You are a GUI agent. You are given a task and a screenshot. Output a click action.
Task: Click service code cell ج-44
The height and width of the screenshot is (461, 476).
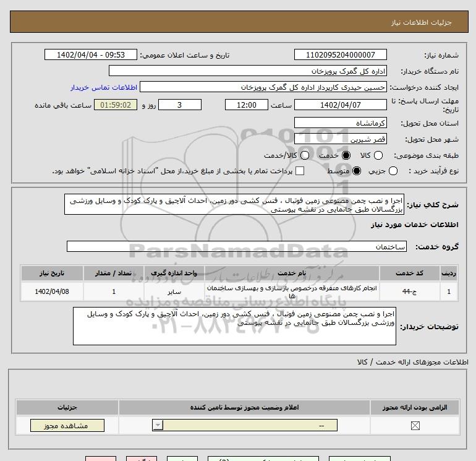[x=409, y=291]
